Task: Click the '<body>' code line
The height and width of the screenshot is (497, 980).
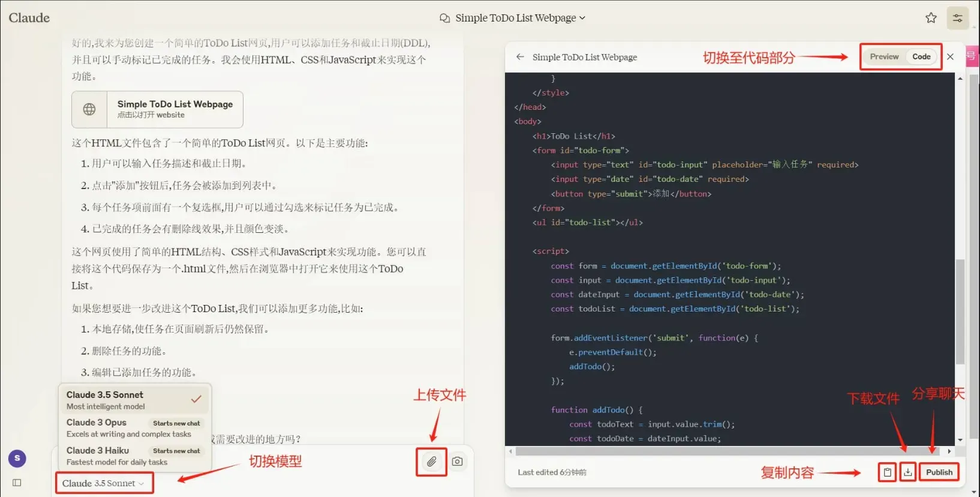Action: pos(528,122)
